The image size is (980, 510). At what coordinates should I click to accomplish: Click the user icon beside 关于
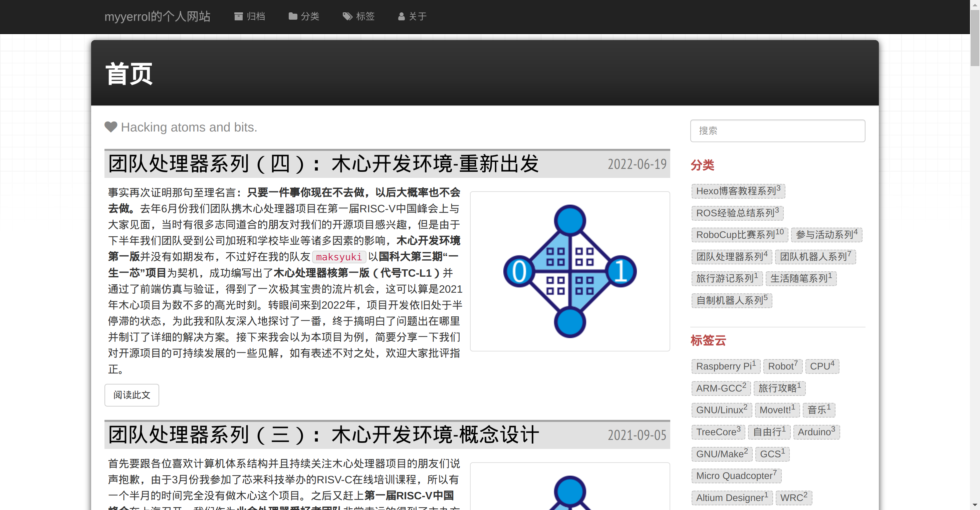401,16
